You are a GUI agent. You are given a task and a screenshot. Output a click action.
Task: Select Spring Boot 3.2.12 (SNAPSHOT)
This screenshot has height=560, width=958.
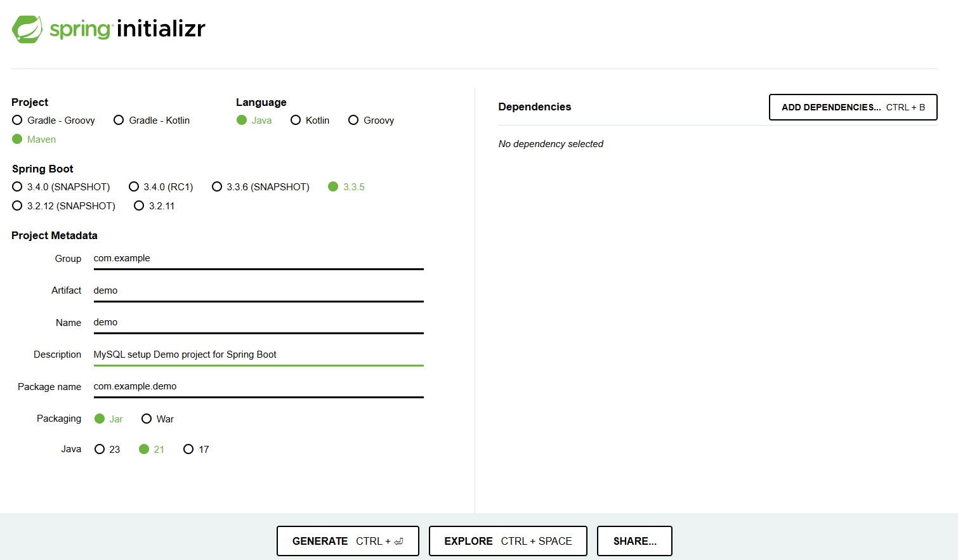(64, 206)
